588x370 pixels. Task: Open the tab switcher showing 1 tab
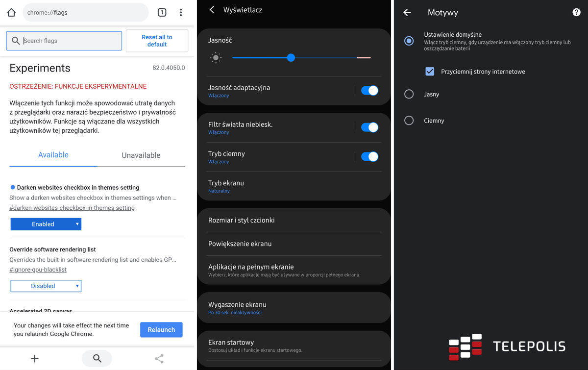coord(162,13)
